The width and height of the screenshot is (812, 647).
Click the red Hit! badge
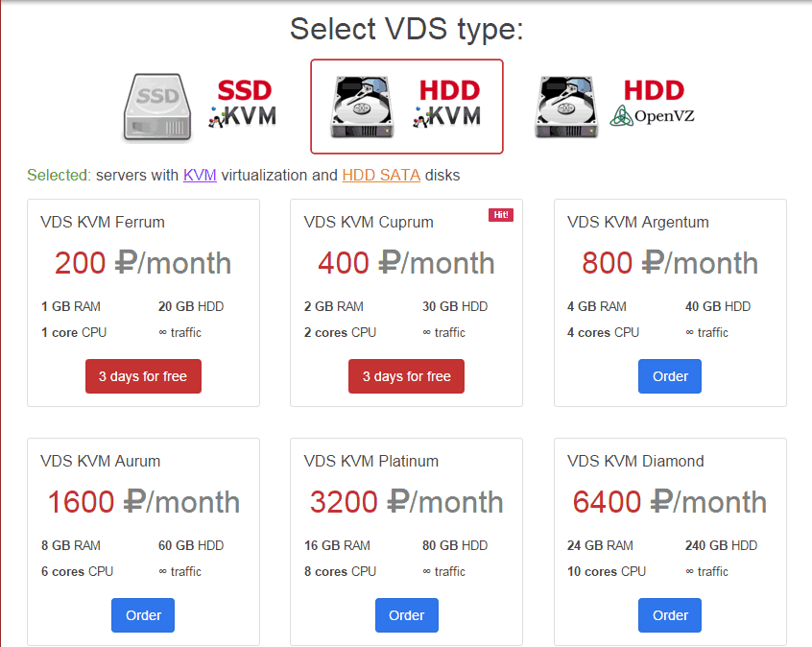501,214
